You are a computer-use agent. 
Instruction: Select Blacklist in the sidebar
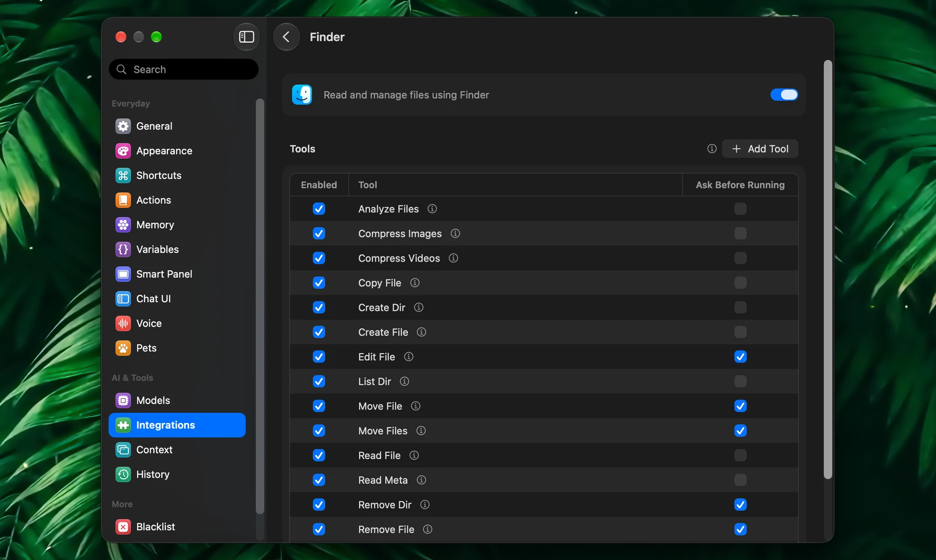click(x=177, y=527)
